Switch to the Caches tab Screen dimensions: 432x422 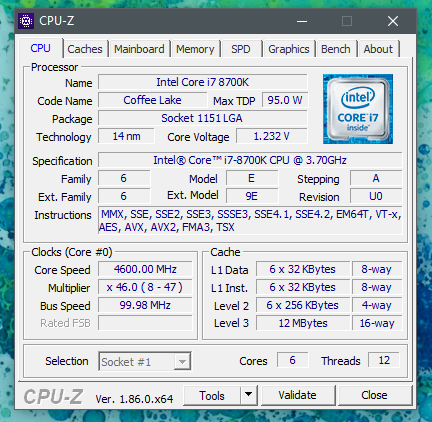(x=85, y=49)
